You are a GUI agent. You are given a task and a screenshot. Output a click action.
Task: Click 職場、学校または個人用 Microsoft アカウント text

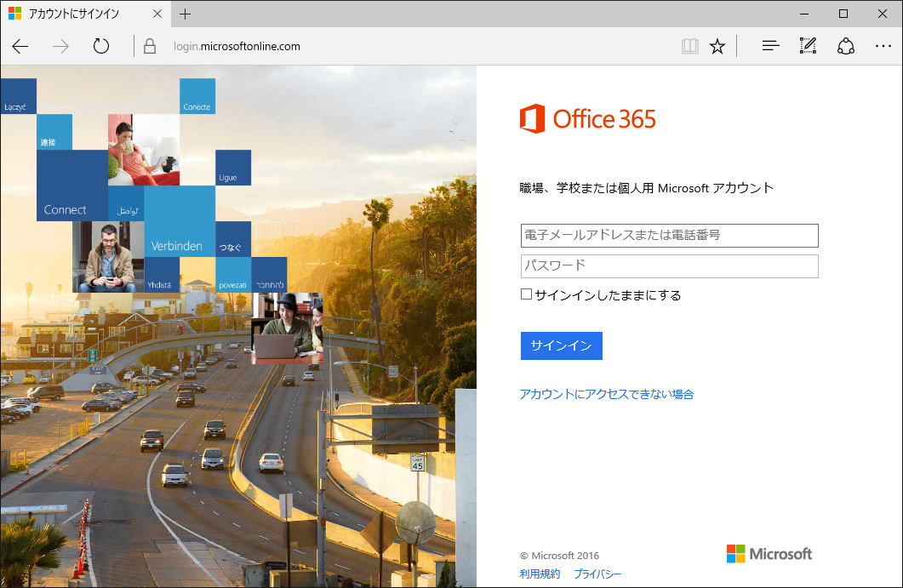(x=647, y=188)
